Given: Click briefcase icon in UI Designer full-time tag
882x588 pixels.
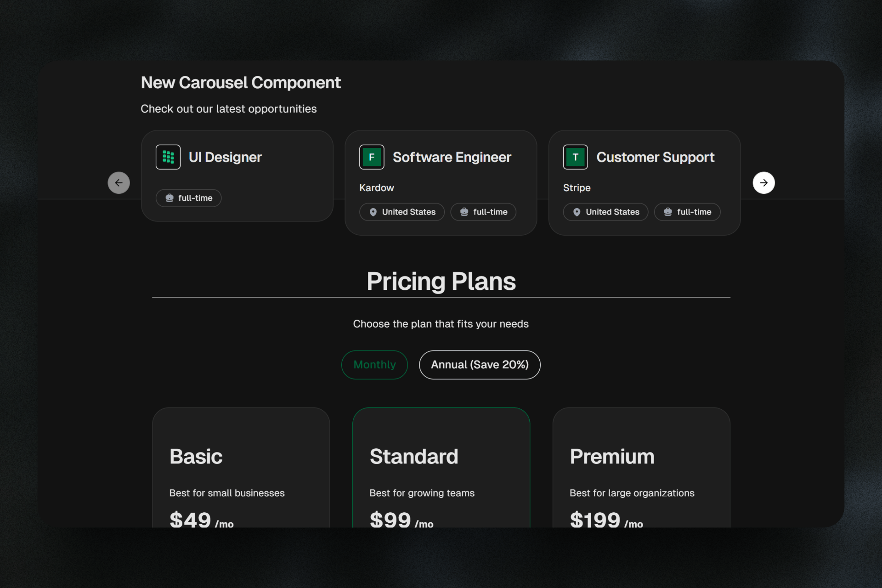Looking at the screenshot, I should pos(170,198).
